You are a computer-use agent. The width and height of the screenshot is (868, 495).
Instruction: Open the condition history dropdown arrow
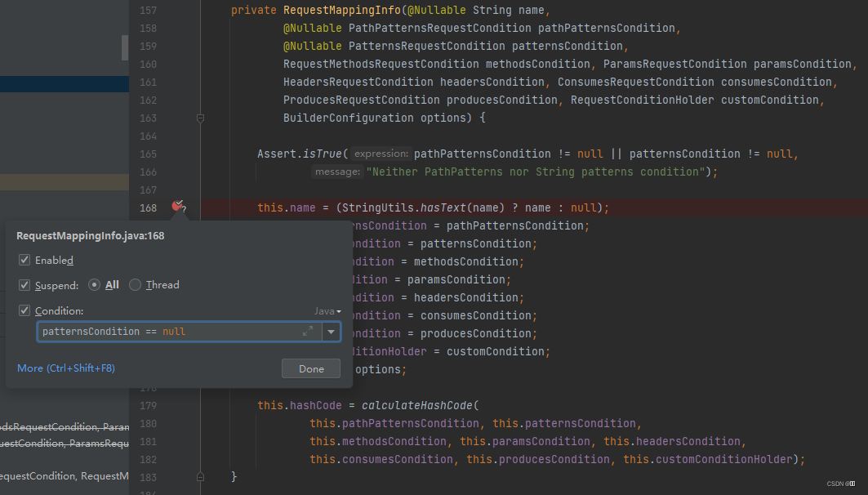point(331,331)
